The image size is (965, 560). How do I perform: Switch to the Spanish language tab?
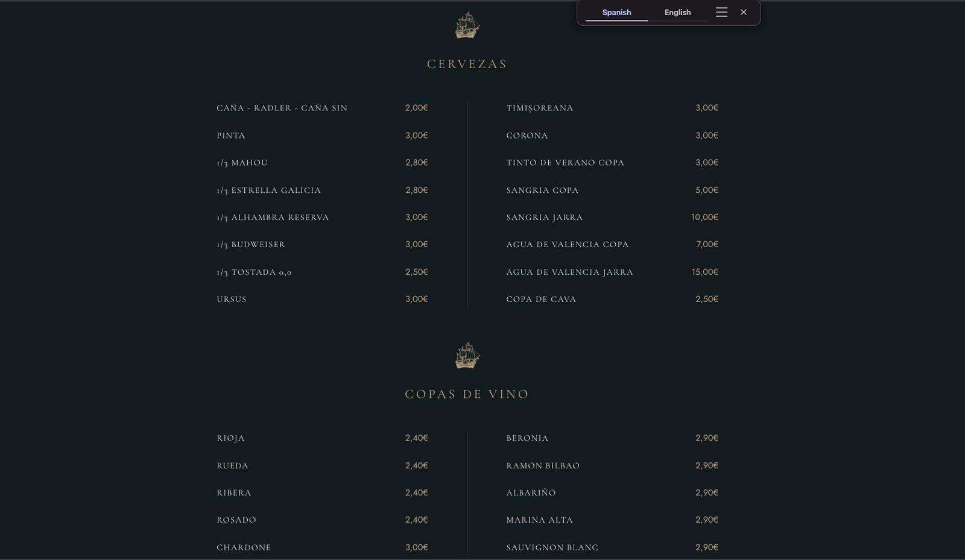click(x=616, y=12)
